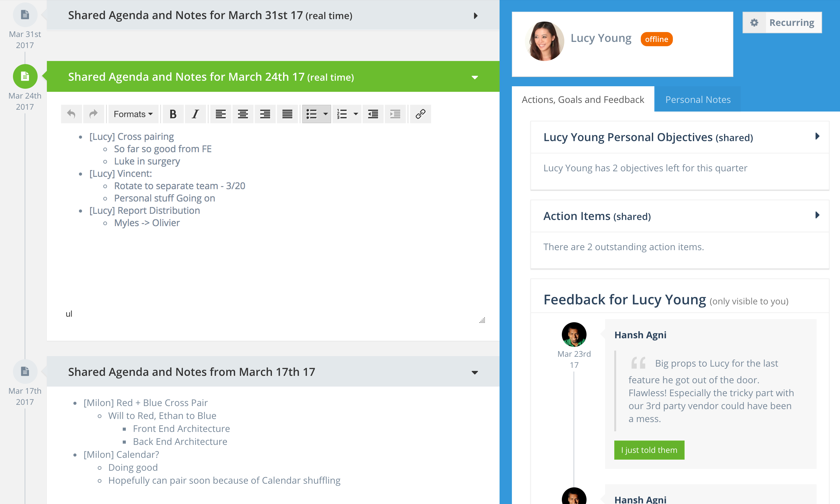
Task: Click the gear icon beside Recurring
Action: pos(754,22)
